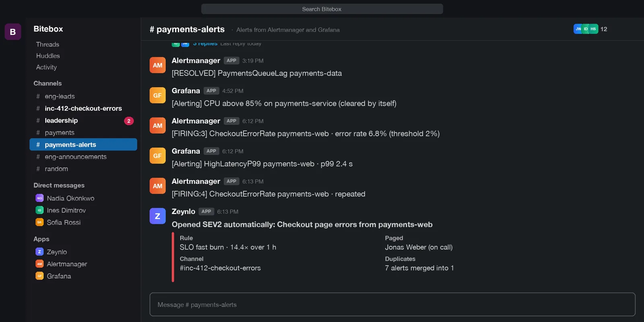Show the member list via the 12 count
The width and height of the screenshot is (644, 322).
pyautogui.click(x=604, y=29)
